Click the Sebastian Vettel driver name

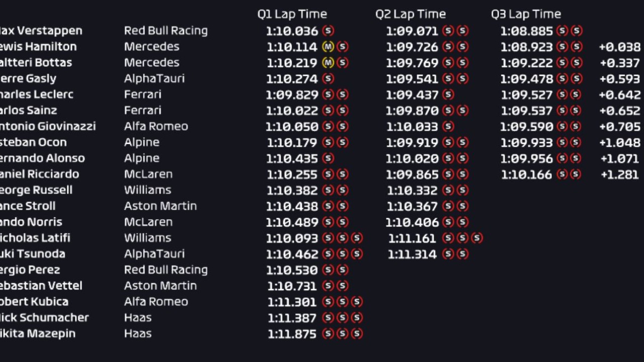click(x=40, y=286)
